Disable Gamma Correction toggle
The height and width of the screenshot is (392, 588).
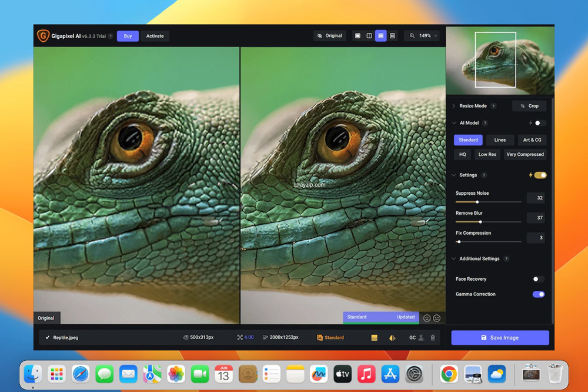(x=539, y=294)
